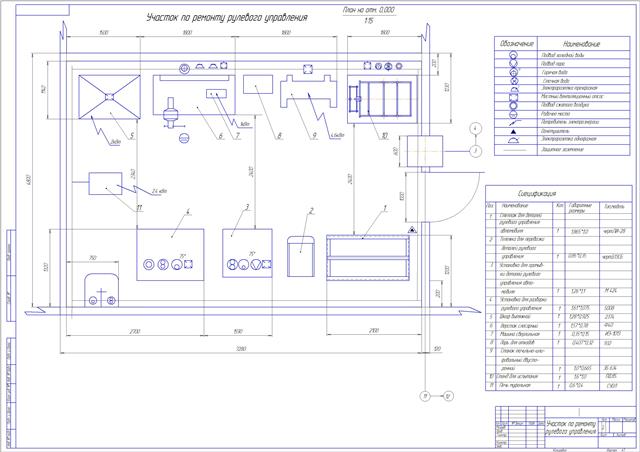Click position callout 2 above the cart

[311, 211]
